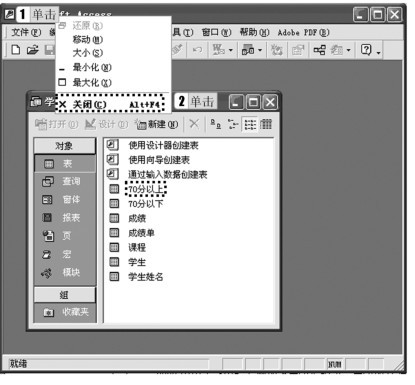Choose 大小 in the system menu
Viewport: 415px width, 385px height.
(x=113, y=53)
